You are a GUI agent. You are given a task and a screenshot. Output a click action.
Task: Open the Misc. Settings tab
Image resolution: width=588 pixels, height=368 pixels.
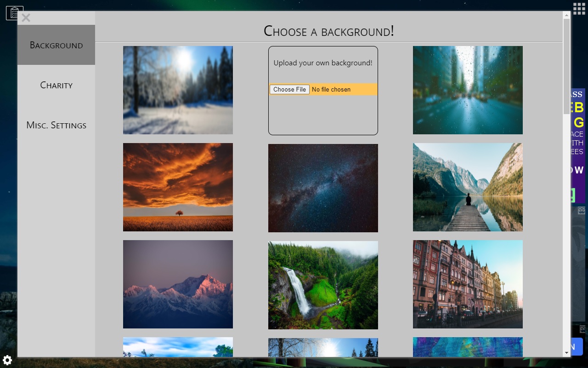pyautogui.click(x=56, y=125)
